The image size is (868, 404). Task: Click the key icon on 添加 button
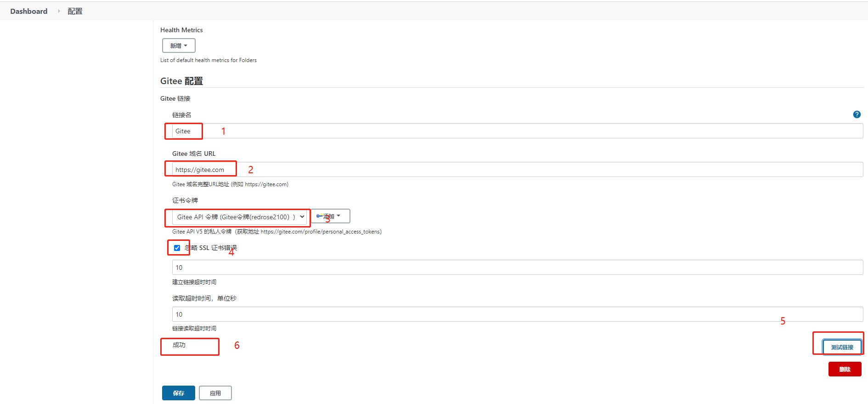point(320,216)
